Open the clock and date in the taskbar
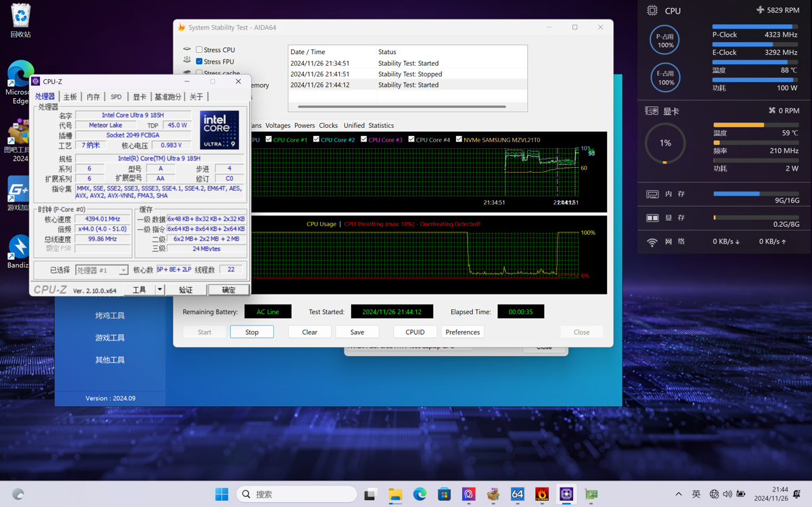The height and width of the screenshot is (507, 812). [x=771, y=494]
